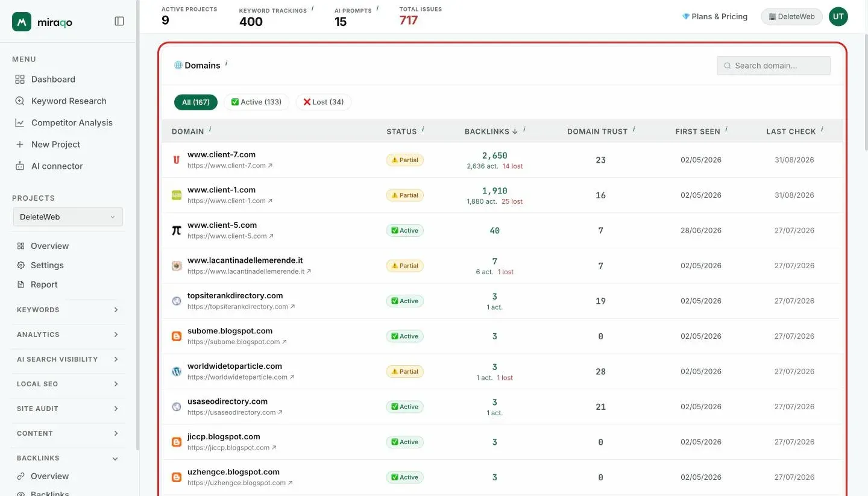
Task: Open https://topsiterankdirectory.com external link
Action: tap(241, 307)
